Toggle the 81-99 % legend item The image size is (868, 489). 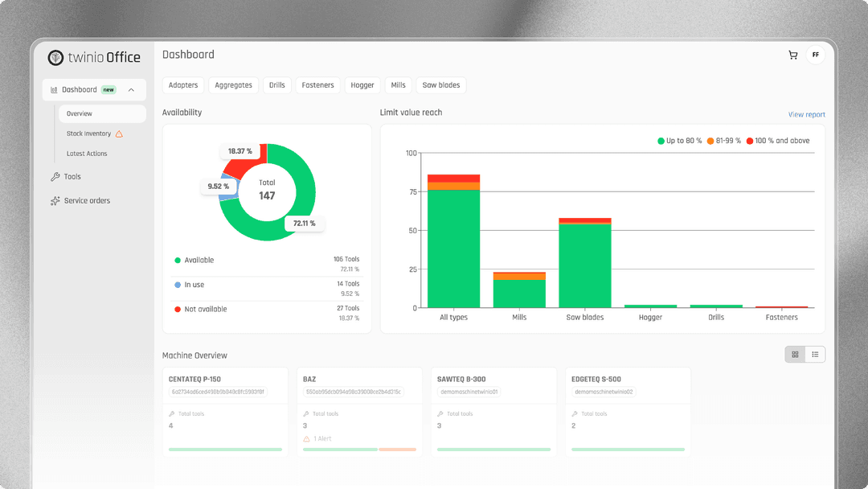pyautogui.click(x=723, y=141)
